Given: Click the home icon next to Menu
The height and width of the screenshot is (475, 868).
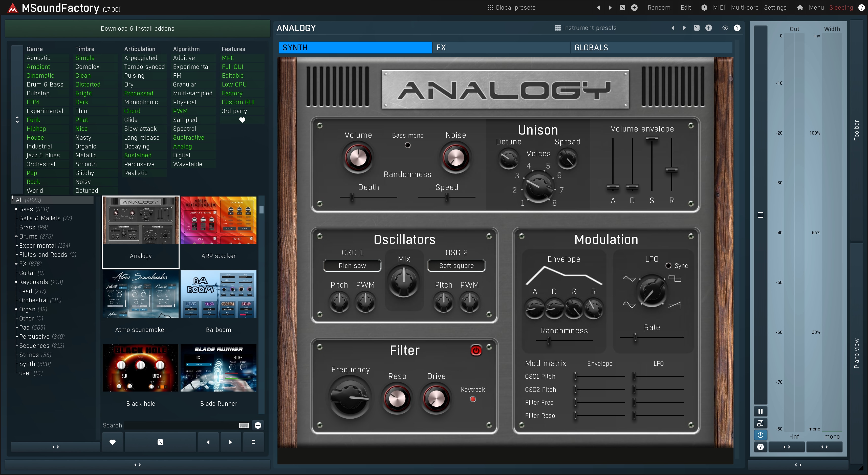Looking at the screenshot, I should (800, 7).
